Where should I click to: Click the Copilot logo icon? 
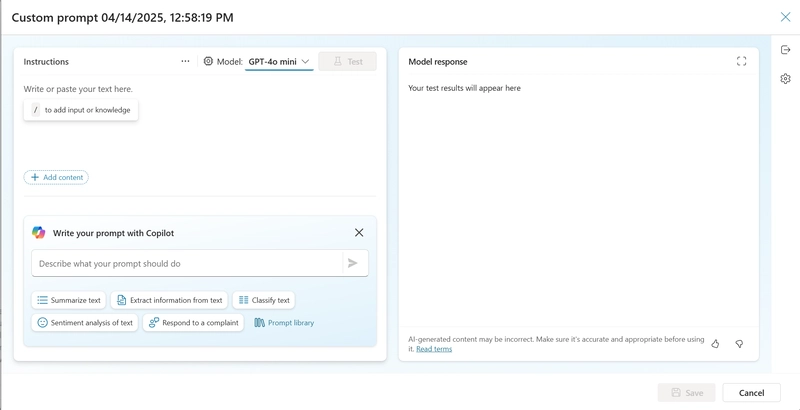coord(38,233)
